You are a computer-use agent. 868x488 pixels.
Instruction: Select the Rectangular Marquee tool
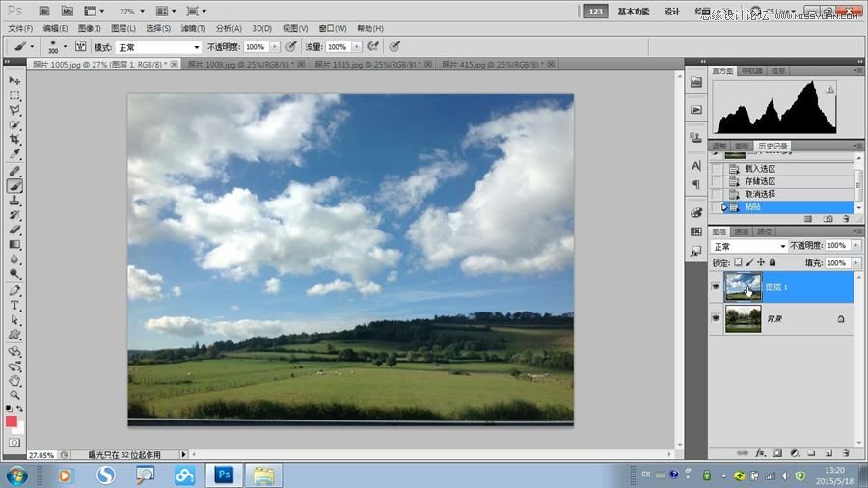[14, 96]
